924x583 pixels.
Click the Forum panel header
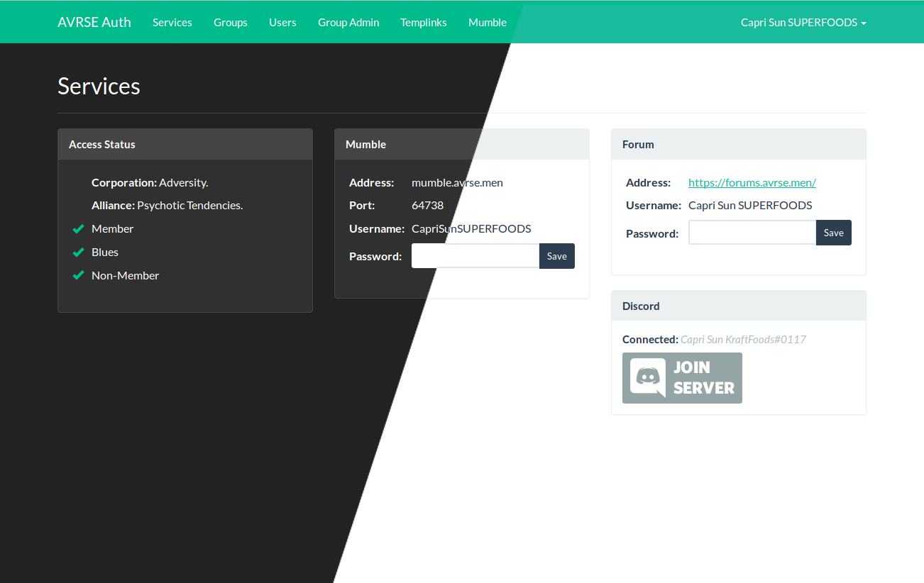739,144
